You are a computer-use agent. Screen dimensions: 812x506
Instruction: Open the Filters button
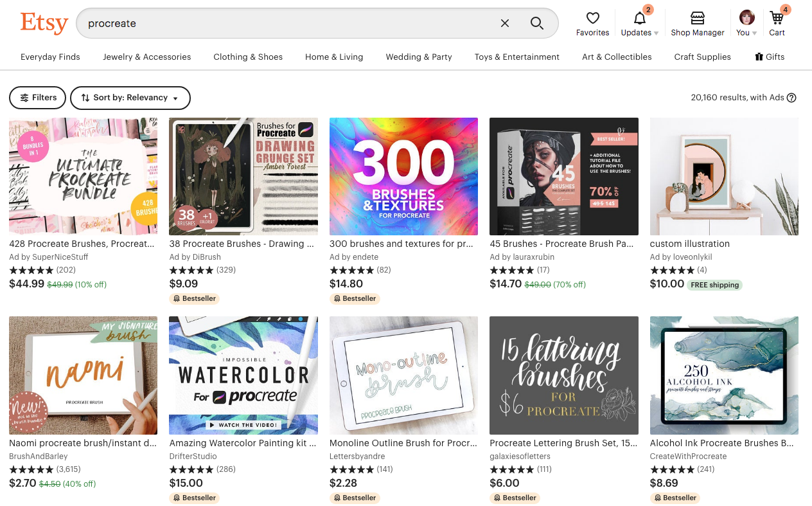(x=38, y=98)
